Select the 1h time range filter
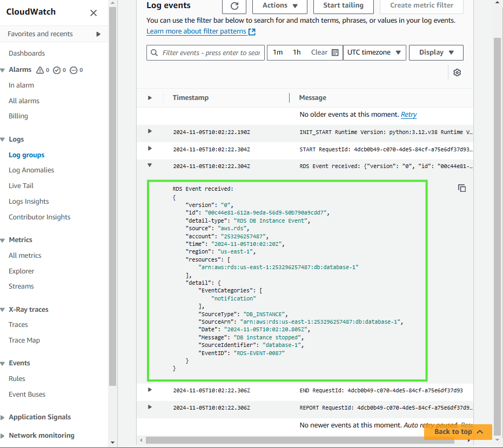The width and height of the screenshot is (503, 448). pyautogui.click(x=297, y=52)
